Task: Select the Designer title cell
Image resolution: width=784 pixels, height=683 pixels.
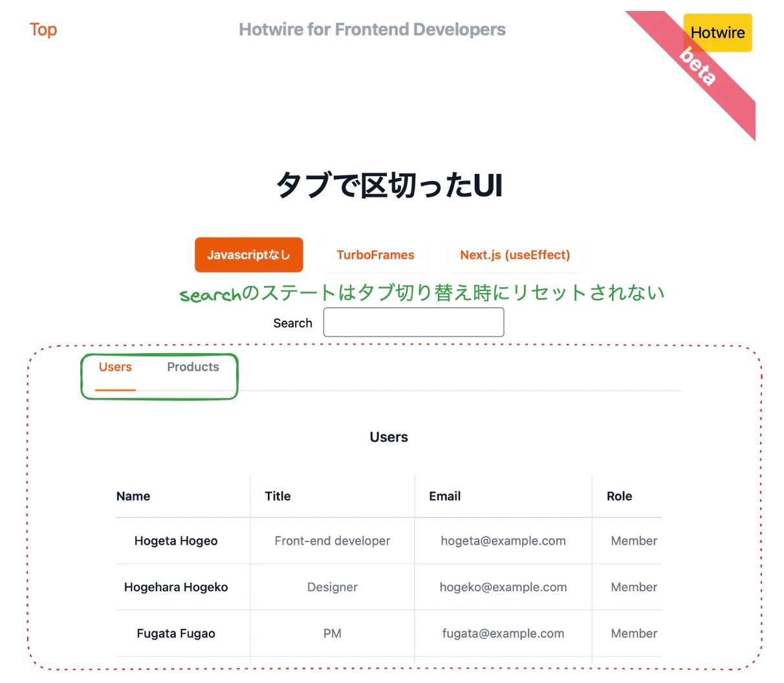Action: click(x=332, y=587)
